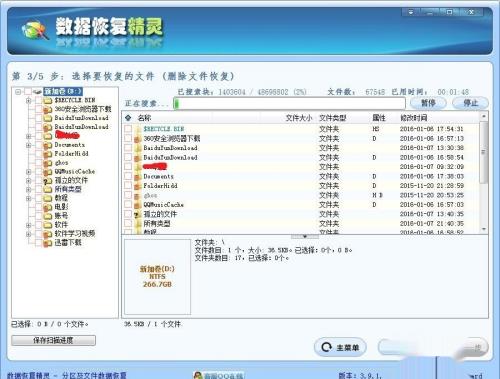Click the panel splitter collapse arrow handle
This screenshot has height=379, width=500.
click(305, 236)
